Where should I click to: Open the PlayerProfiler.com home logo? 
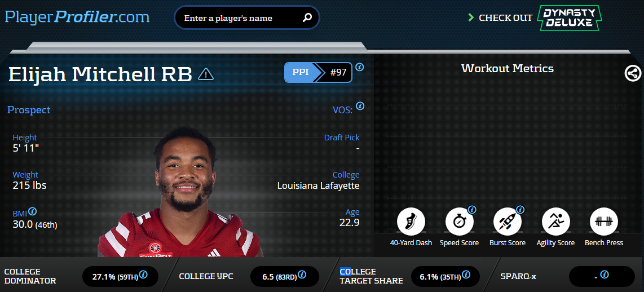[77, 17]
